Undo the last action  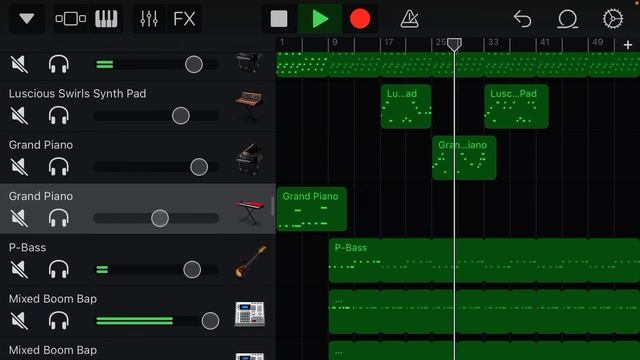coord(522,19)
